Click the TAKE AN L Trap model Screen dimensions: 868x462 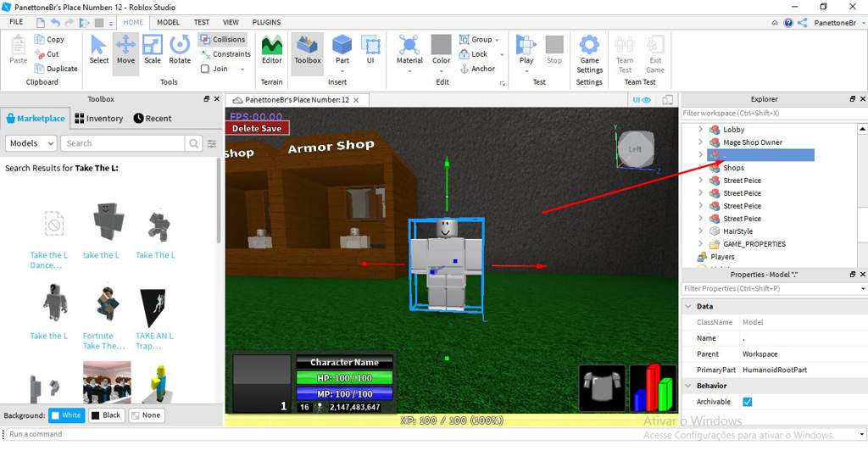[154, 318]
